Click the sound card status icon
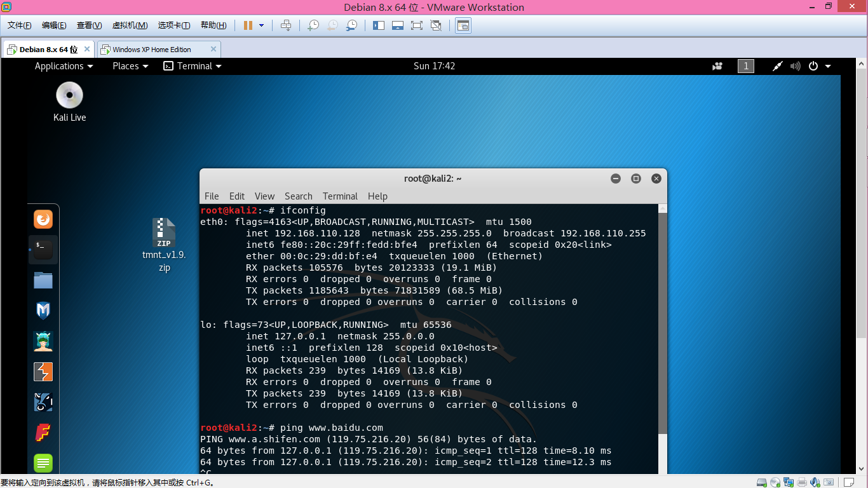Viewport: 868px width, 488px height. pos(815,482)
